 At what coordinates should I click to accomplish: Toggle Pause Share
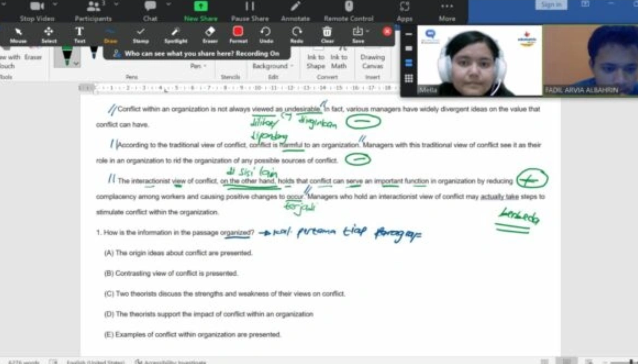pos(250,10)
